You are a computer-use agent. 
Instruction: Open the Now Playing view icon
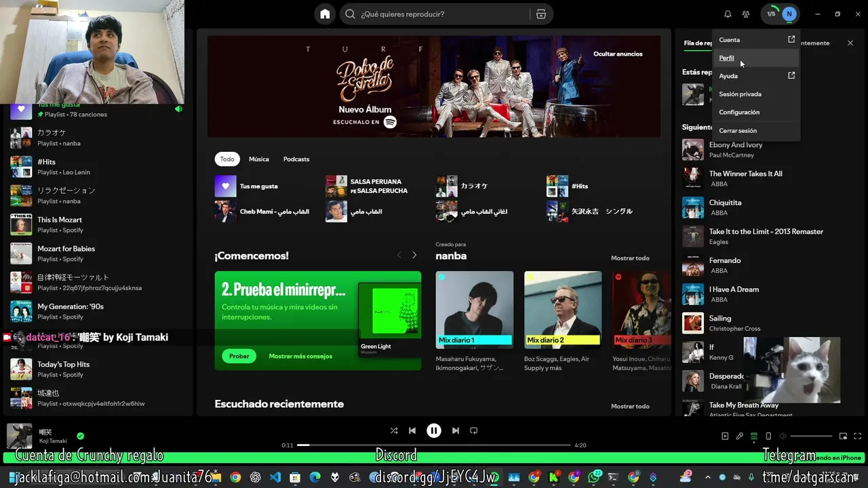coord(725,436)
